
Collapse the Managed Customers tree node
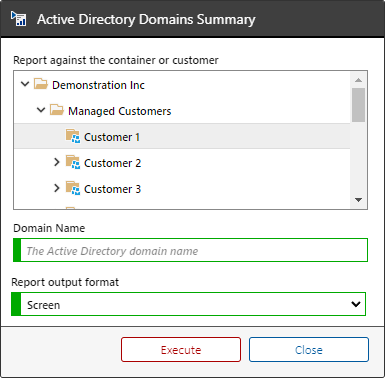point(41,110)
